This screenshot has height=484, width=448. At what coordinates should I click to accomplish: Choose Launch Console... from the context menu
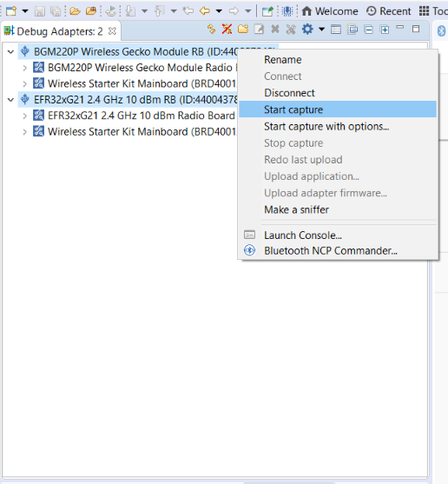[338, 235]
